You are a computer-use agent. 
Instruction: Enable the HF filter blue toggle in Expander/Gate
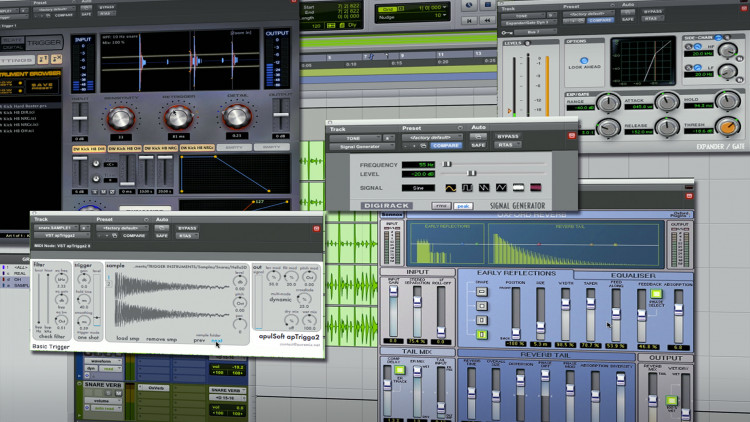[x=697, y=46]
